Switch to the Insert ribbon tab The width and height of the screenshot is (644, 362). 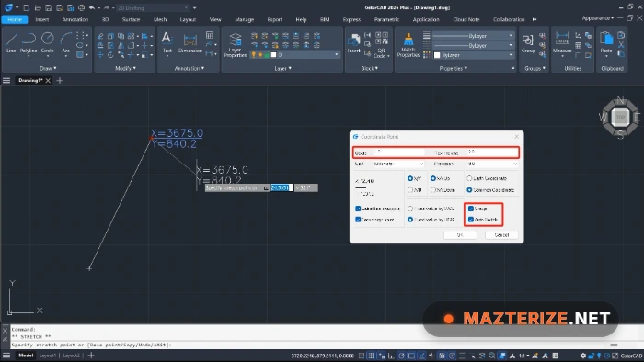point(42,19)
